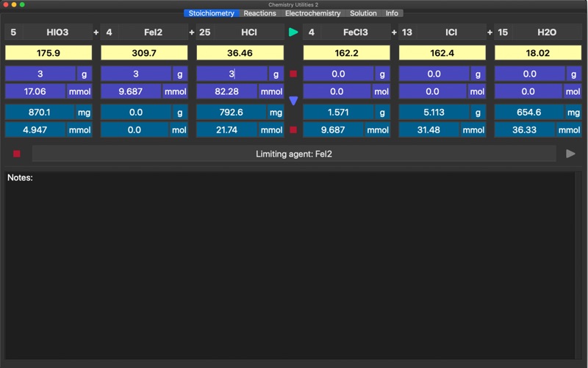Switch to the Reactions tab
588x368 pixels.
[259, 13]
